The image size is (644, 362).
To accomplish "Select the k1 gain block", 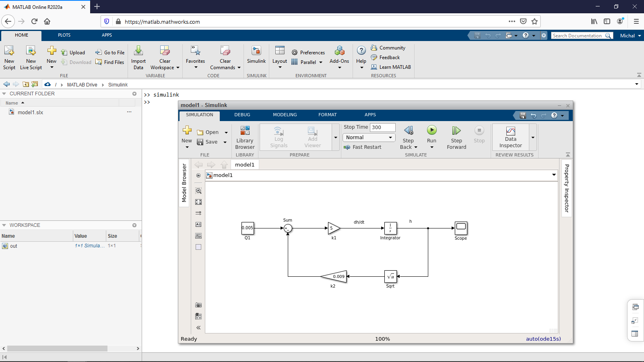I will pos(334,228).
